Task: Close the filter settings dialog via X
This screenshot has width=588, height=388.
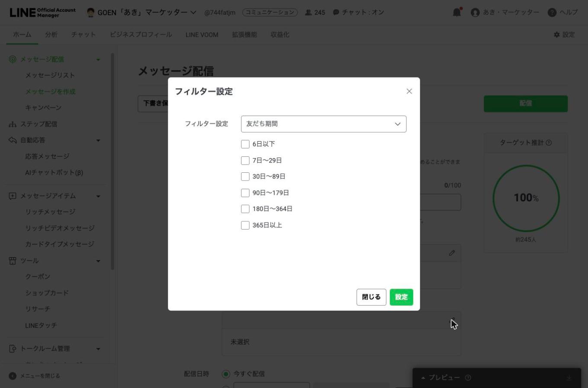Action: [409, 91]
